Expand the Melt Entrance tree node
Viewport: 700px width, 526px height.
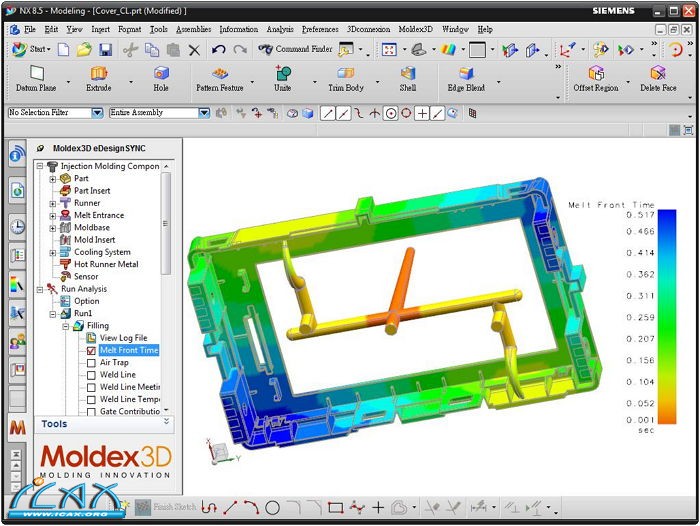(x=53, y=216)
